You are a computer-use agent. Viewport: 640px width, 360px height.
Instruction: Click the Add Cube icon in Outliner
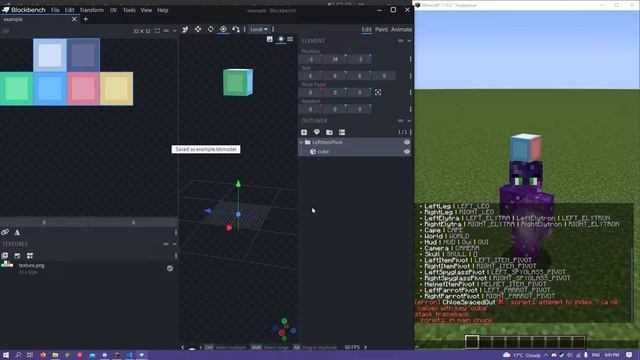pos(304,132)
